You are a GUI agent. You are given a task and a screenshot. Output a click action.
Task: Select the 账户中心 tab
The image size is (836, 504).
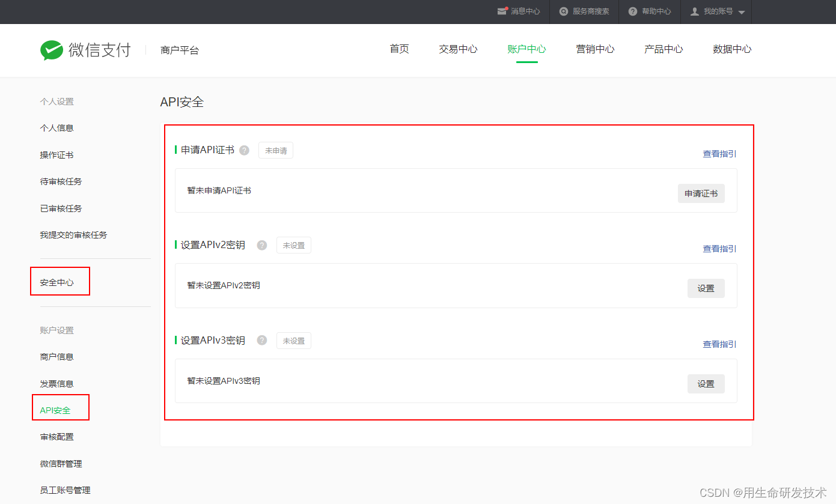(526, 49)
